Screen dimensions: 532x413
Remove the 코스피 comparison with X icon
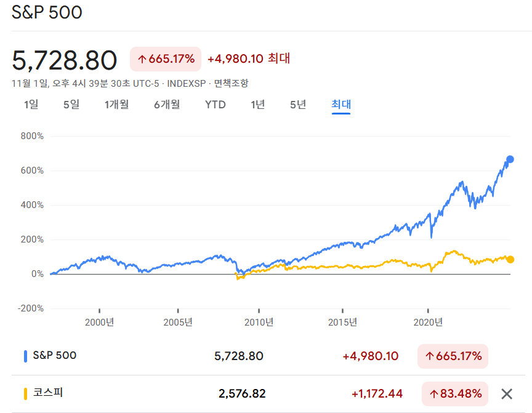pyautogui.click(x=507, y=394)
